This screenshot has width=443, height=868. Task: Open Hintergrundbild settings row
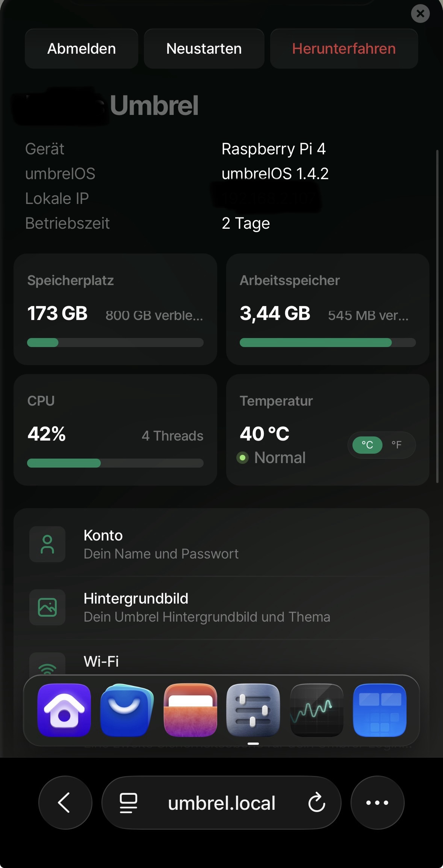pos(221,607)
